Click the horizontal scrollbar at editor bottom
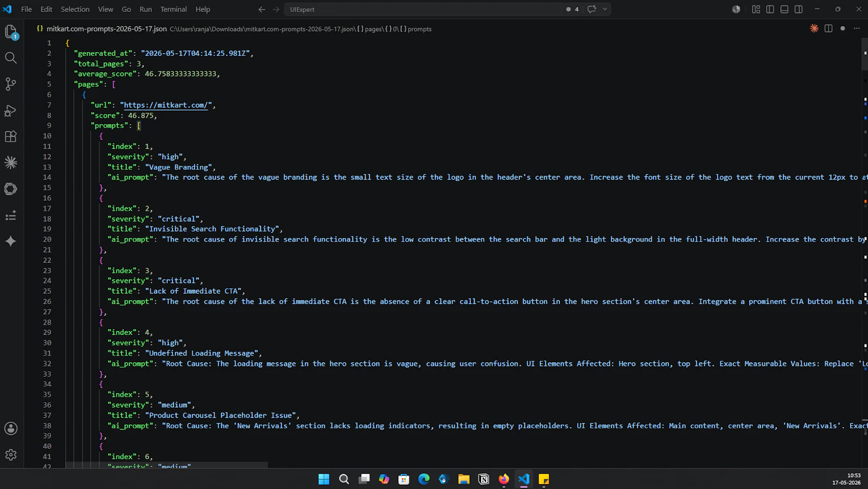 coord(167,465)
